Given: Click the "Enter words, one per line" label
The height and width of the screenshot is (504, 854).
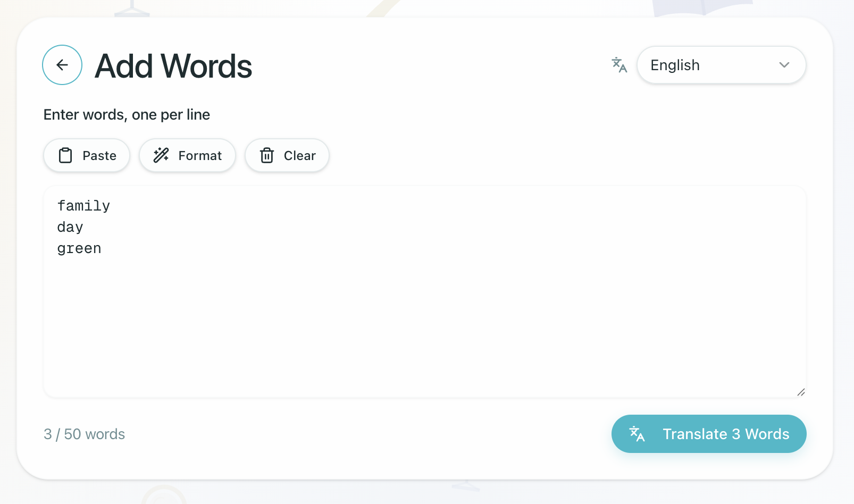Looking at the screenshot, I should click(x=127, y=114).
